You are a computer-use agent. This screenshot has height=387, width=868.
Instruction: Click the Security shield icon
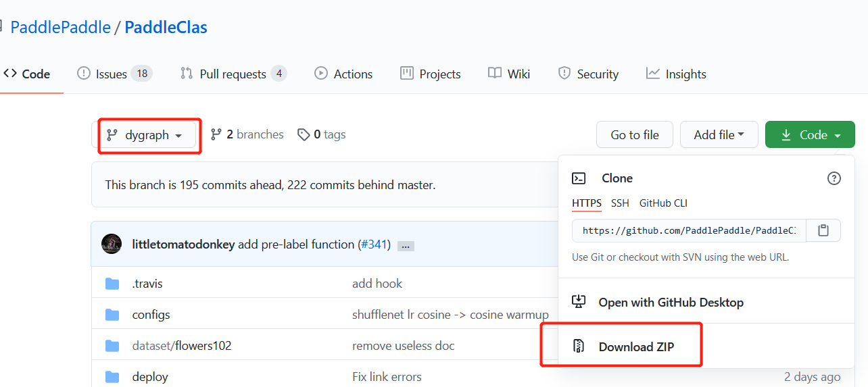coord(564,74)
